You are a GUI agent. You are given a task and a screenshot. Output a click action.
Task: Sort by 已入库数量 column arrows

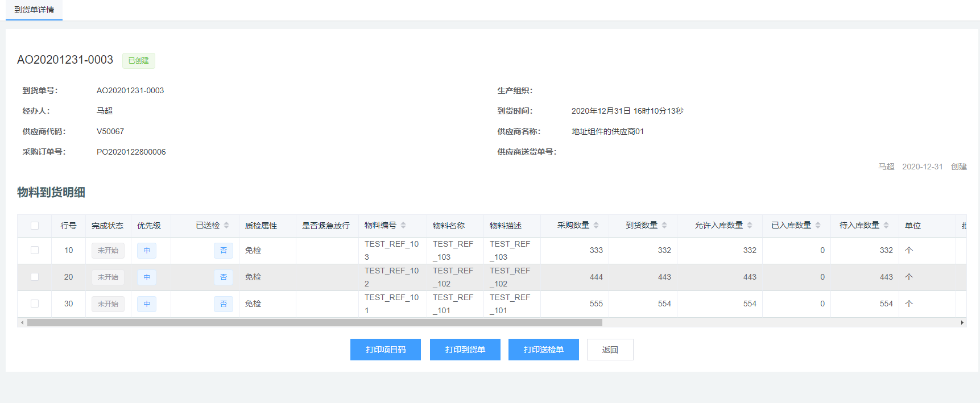click(x=818, y=226)
